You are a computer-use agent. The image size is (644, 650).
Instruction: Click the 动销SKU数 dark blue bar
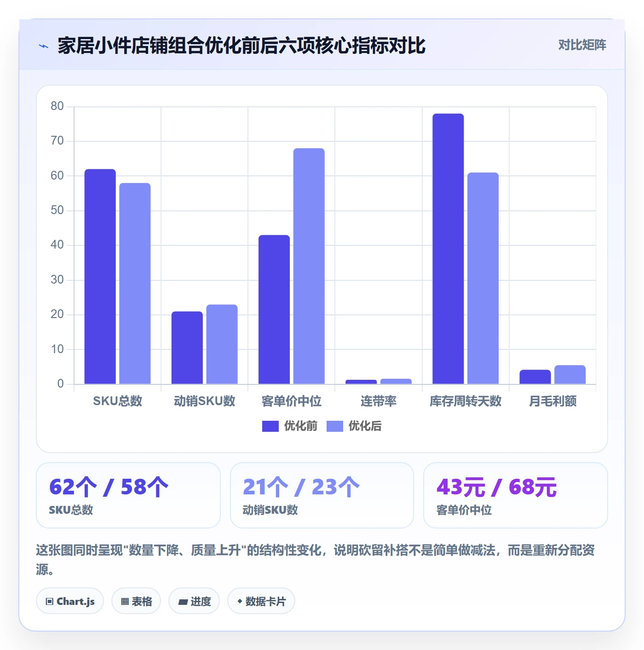pyautogui.click(x=187, y=348)
